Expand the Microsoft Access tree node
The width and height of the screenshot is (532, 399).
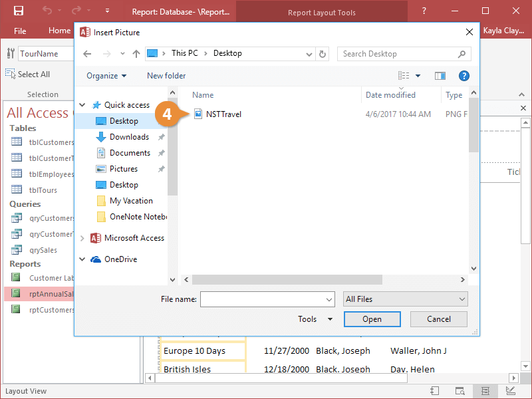[x=82, y=238]
